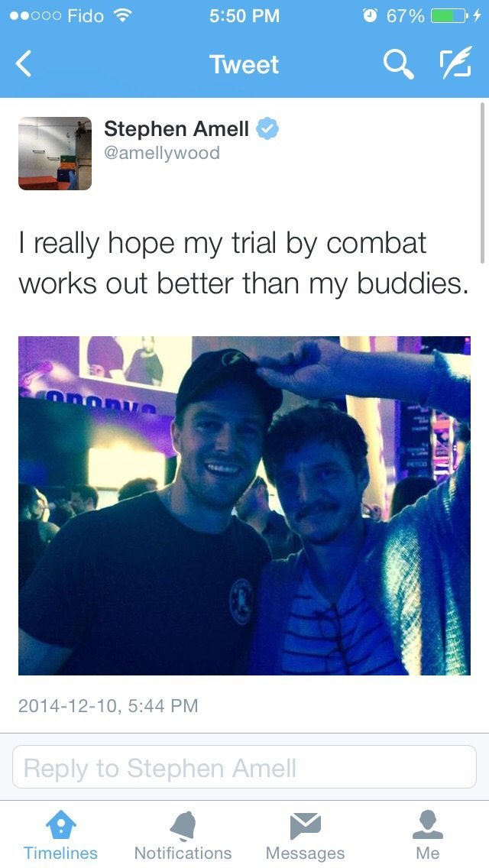Tap the battery indicator in status bar
The image size is (489, 868).
[450, 16]
